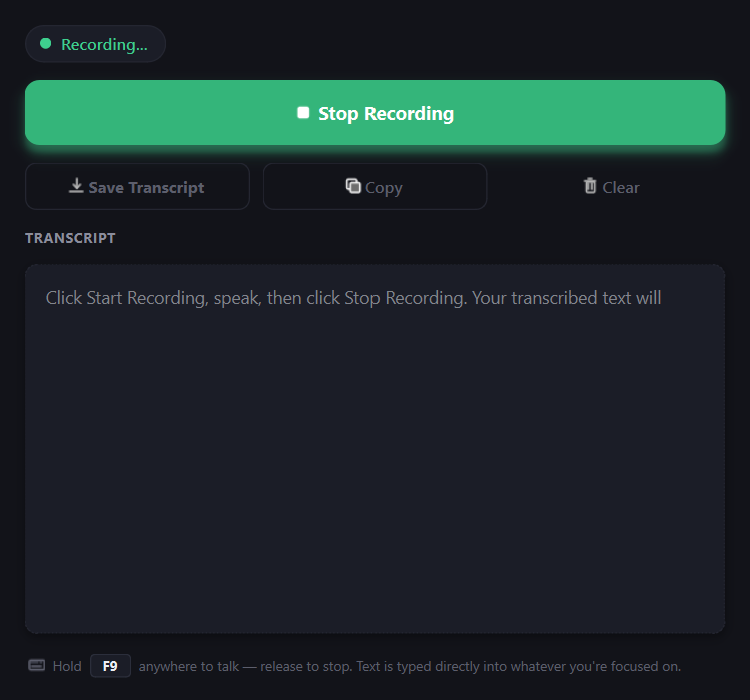Click the TRANSCRIPT section heading
Image resolution: width=750 pixels, height=700 pixels.
tap(70, 238)
